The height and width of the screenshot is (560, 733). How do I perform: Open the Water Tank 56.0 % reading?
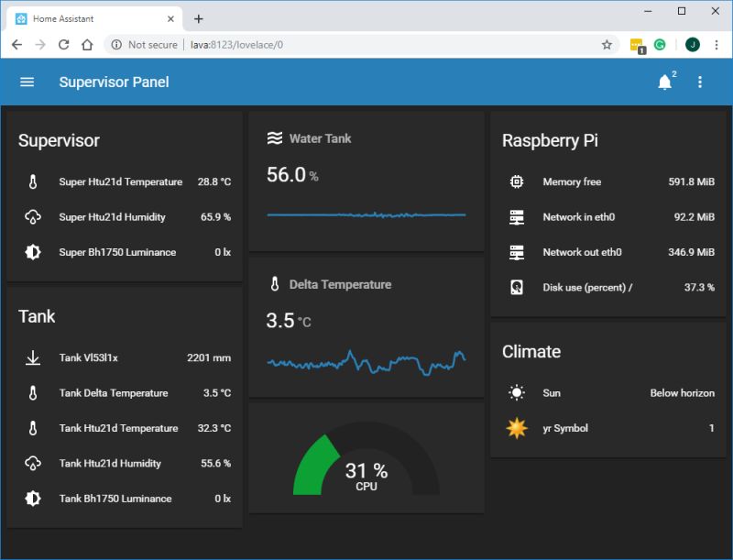(292, 175)
